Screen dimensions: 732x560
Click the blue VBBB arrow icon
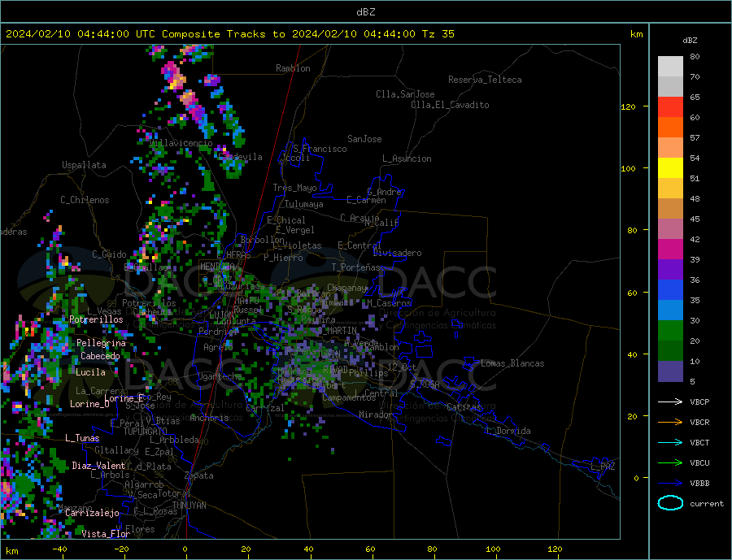point(670,483)
